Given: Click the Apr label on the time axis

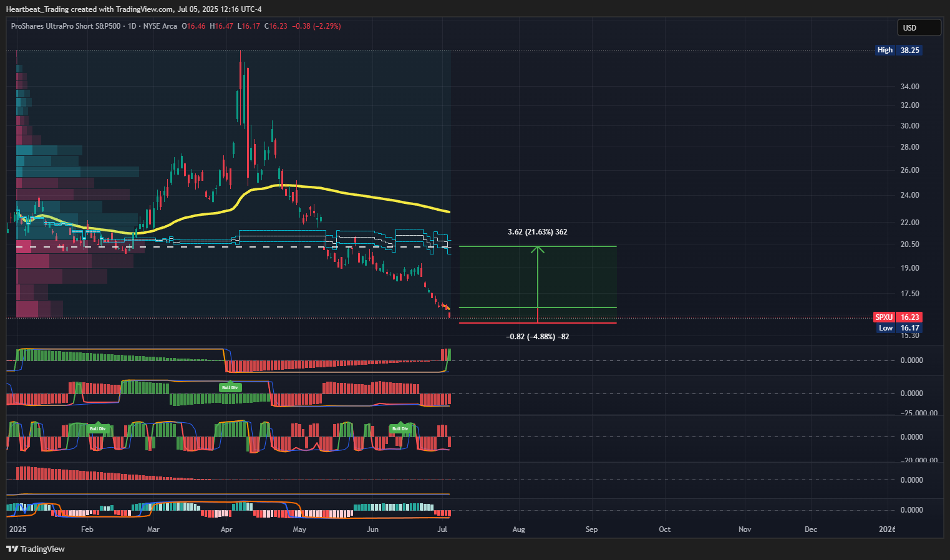Looking at the screenshot, I should tap(226, 529).
